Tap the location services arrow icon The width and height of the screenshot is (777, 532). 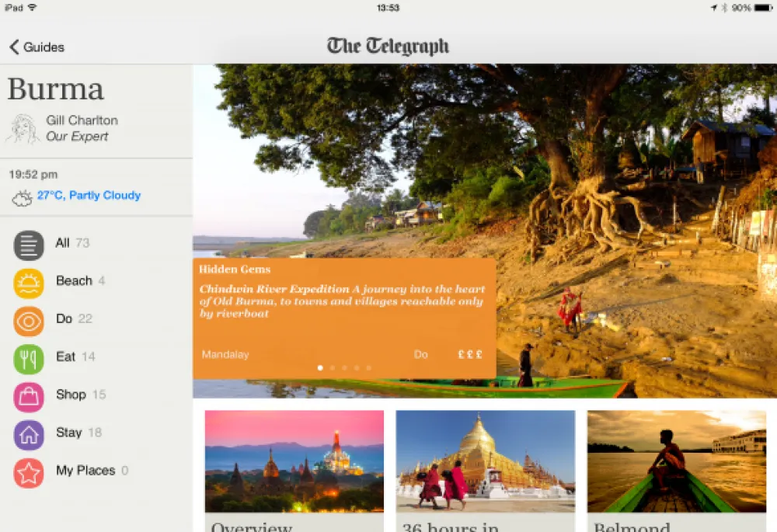713,8
